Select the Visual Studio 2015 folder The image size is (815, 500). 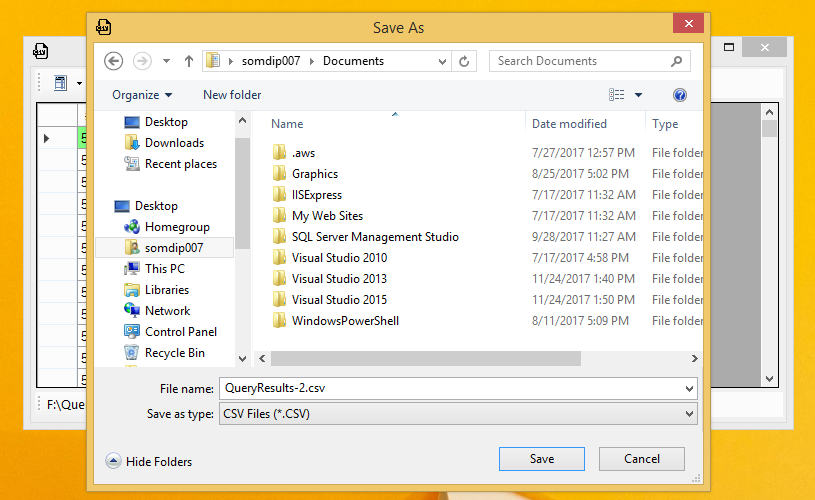pos(339,300)
